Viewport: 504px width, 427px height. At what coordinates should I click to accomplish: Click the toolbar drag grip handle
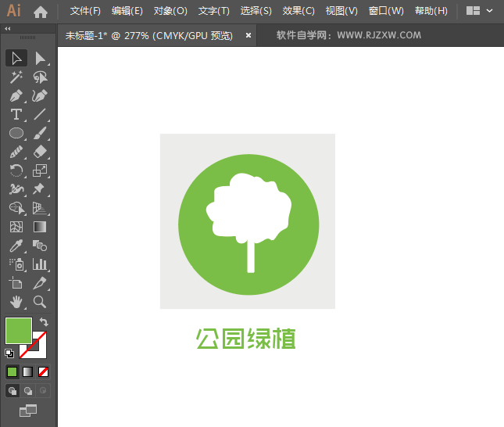28,38
